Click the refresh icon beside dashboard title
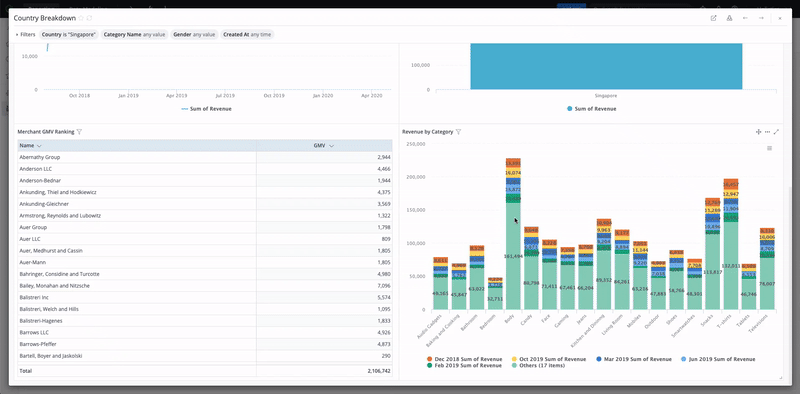The height and width of the screenshot is (394, 800). 89,18
